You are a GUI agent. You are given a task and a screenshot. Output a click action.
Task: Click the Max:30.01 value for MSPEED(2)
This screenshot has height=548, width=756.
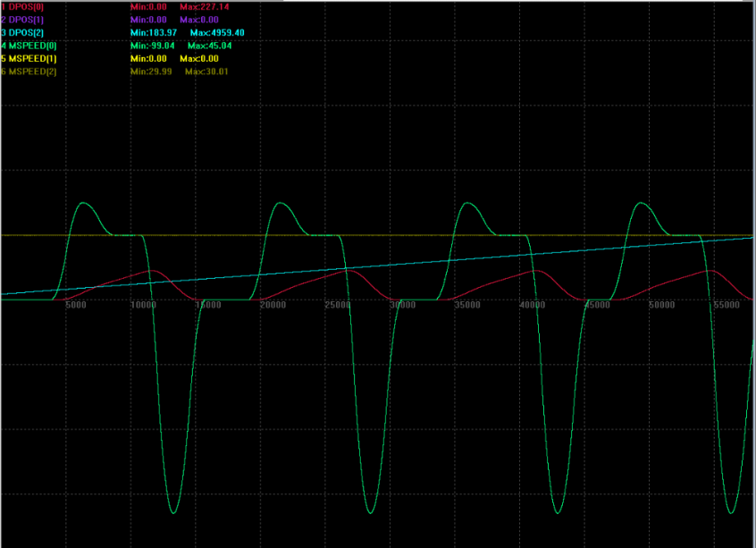[x=207, y=72]
